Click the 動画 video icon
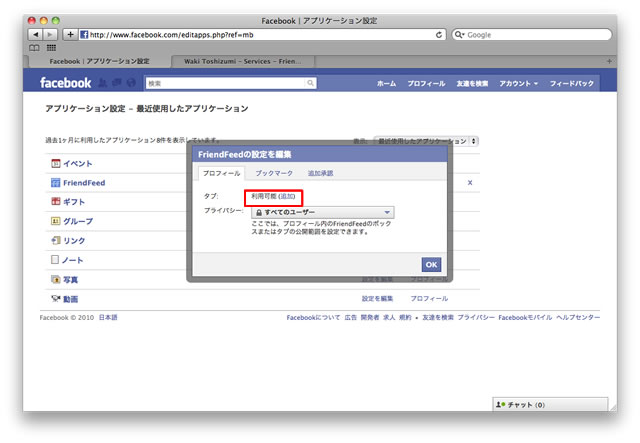 56,298
